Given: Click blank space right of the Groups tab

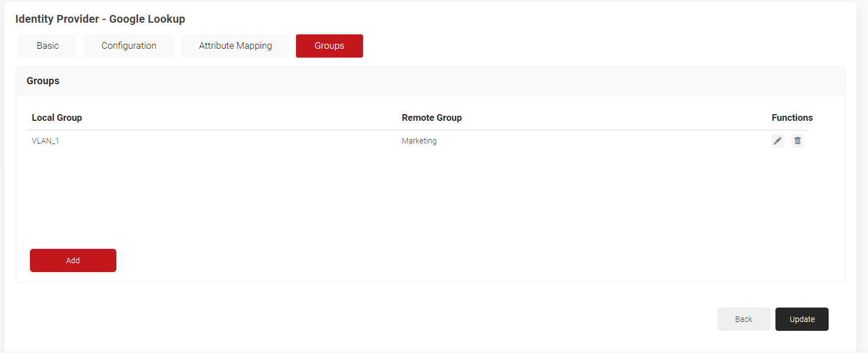Looking at the screenshot, I should (554, 46).
